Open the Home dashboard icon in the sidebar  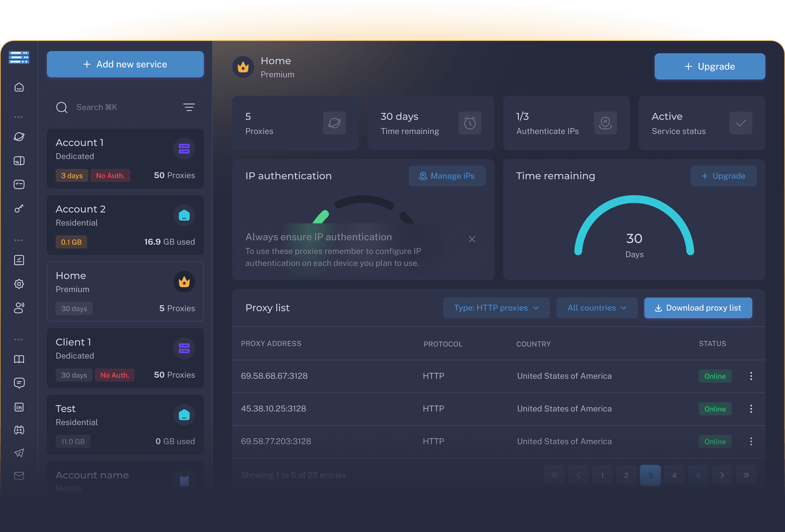(19, 88)
